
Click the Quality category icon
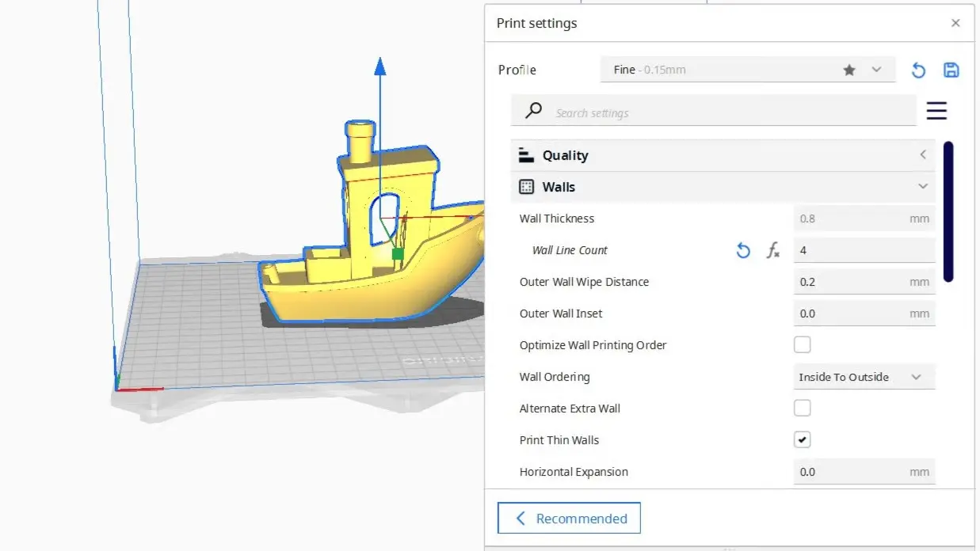click(x=526, y=155)
